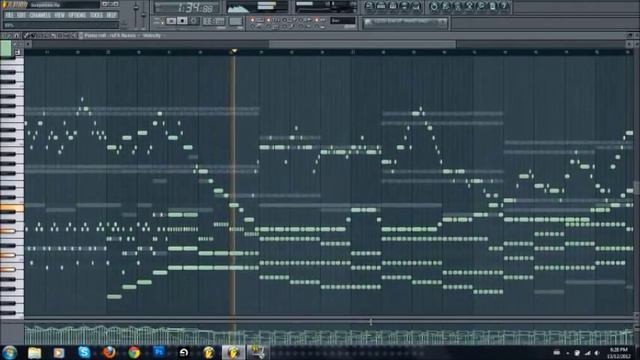Open the global snap selector showing Bar

pyautogui.click(x=342, y=20)
